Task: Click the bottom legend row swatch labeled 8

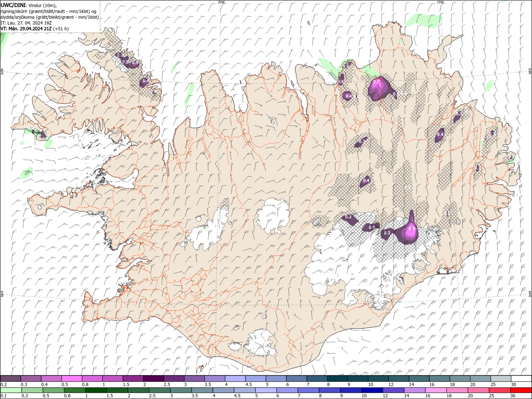Action: 329,390
